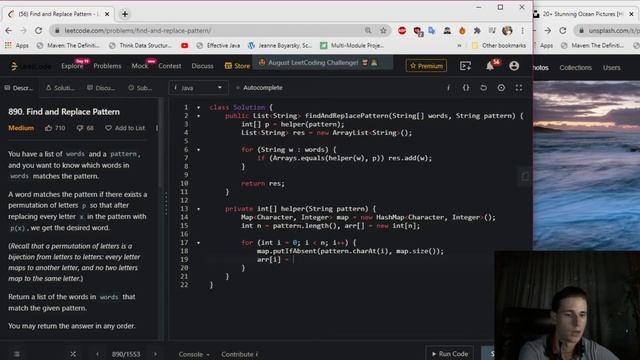The height and width of the screenshot is (360, 640).
Task: Open editor settings icon
Action: (x=501, y=88)
